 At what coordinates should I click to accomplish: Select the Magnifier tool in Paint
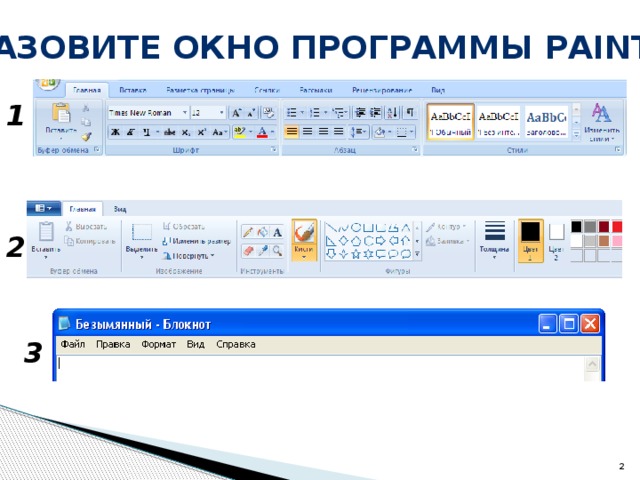tap(277, 250)
